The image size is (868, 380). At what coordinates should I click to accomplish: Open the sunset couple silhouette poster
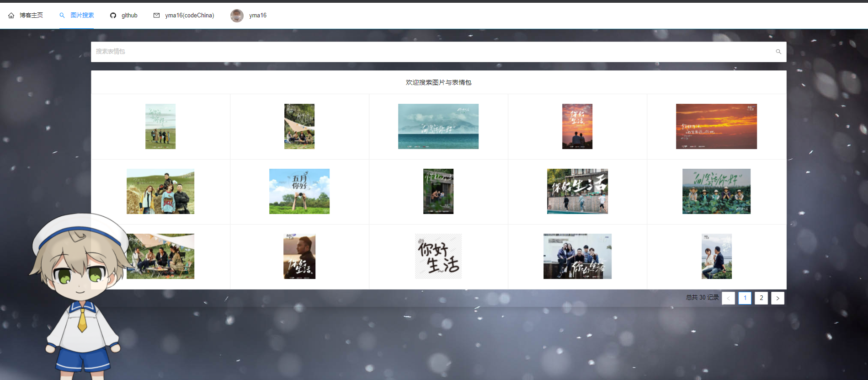point(577,126)
